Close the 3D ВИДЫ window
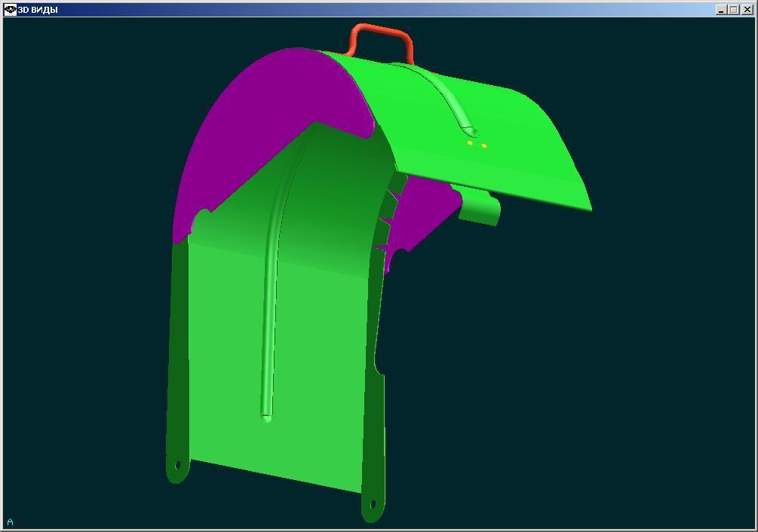Viewport: 758px width, 532px height. coord(747,9)
